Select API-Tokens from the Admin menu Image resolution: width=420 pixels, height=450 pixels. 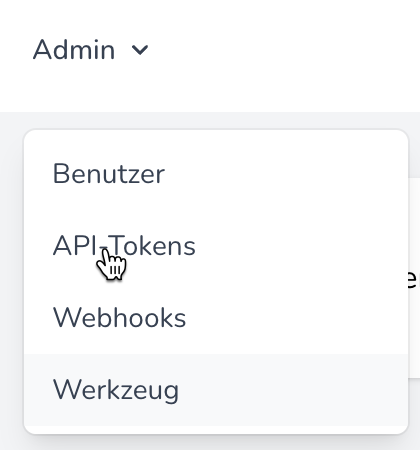tap(216, 246)
